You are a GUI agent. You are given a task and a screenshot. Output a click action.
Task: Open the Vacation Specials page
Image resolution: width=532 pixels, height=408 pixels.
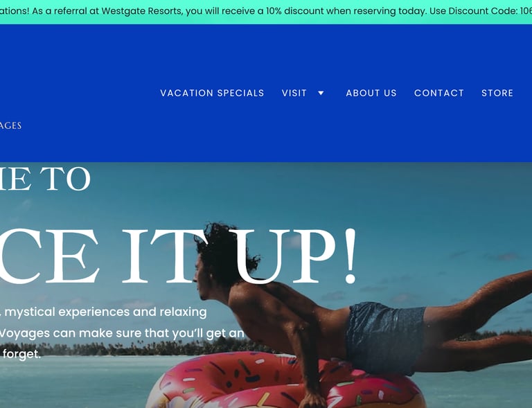tap(212, 93)
